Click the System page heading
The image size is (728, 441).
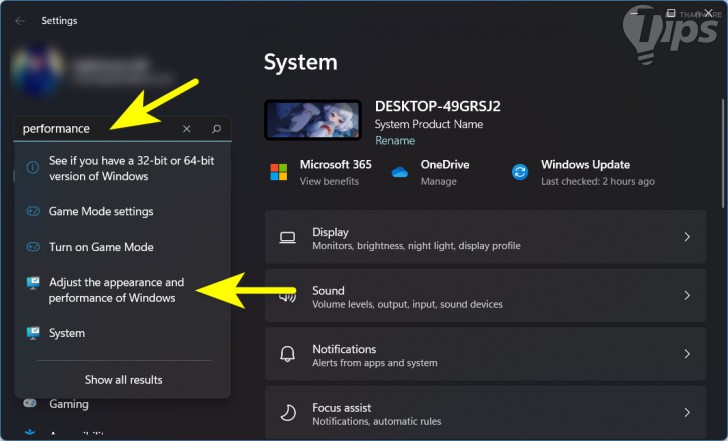[x=300, y=62]
